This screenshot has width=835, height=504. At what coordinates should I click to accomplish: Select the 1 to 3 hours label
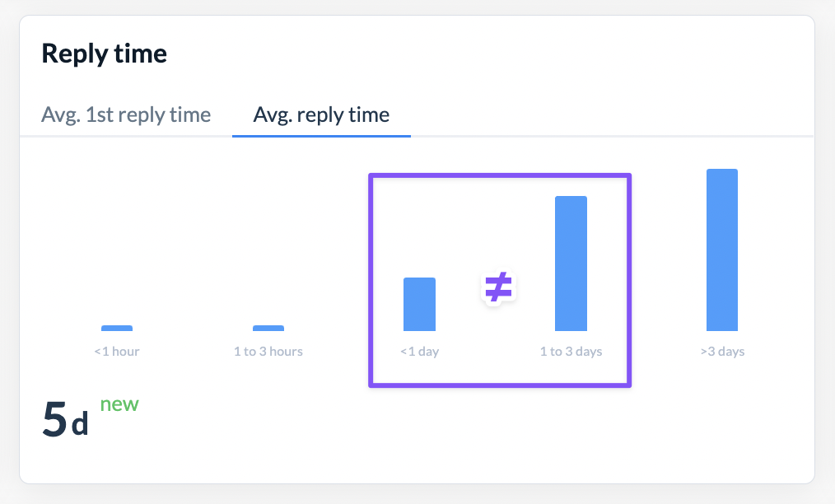[268, 351]
